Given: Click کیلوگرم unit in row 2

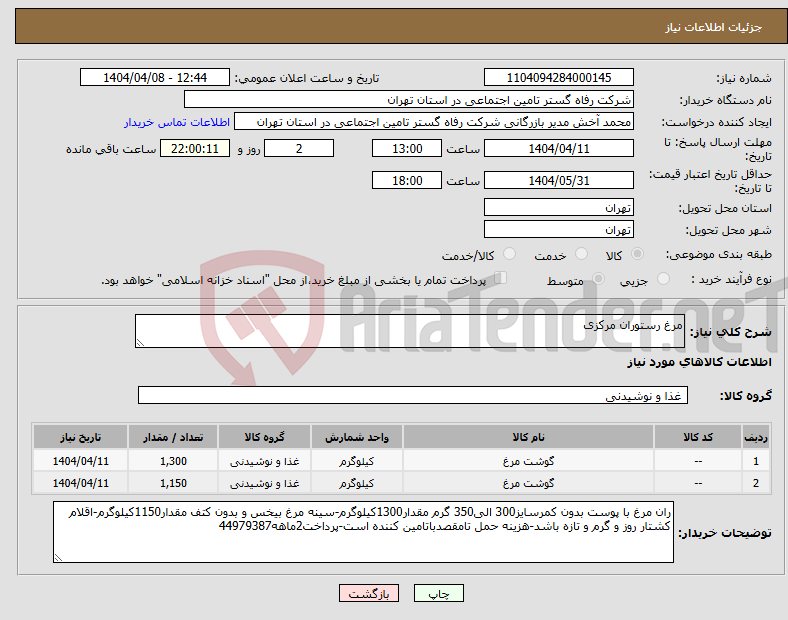Looking at the screenshot, I should pyautogui.click(x=356, y=483).
